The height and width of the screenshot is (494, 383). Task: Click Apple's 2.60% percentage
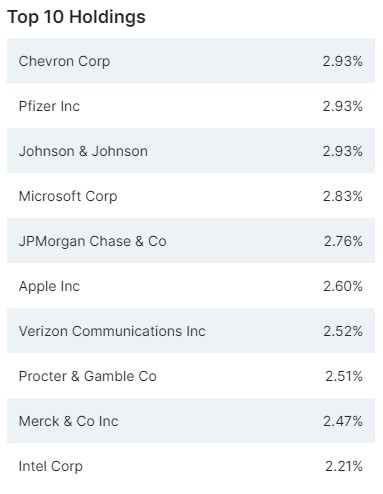[343, 286]
